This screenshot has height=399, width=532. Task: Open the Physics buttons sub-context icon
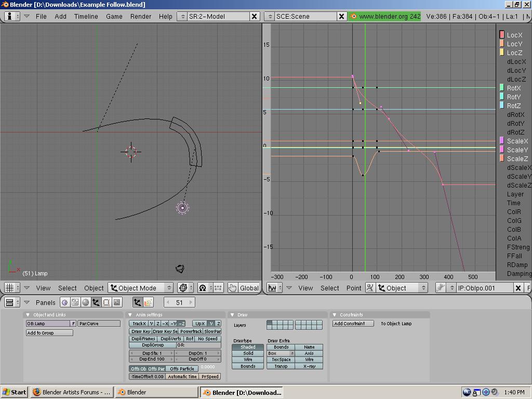click(x=148, y=302)
